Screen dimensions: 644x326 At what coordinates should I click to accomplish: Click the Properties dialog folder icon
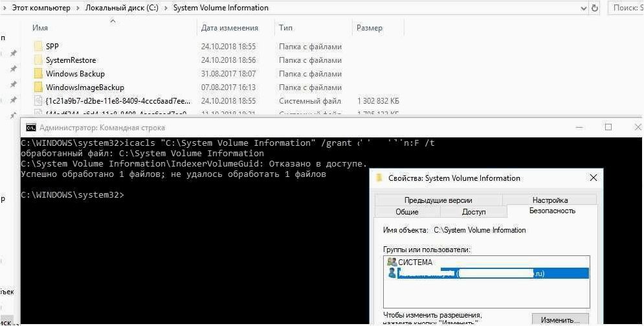tap(379, 178)
